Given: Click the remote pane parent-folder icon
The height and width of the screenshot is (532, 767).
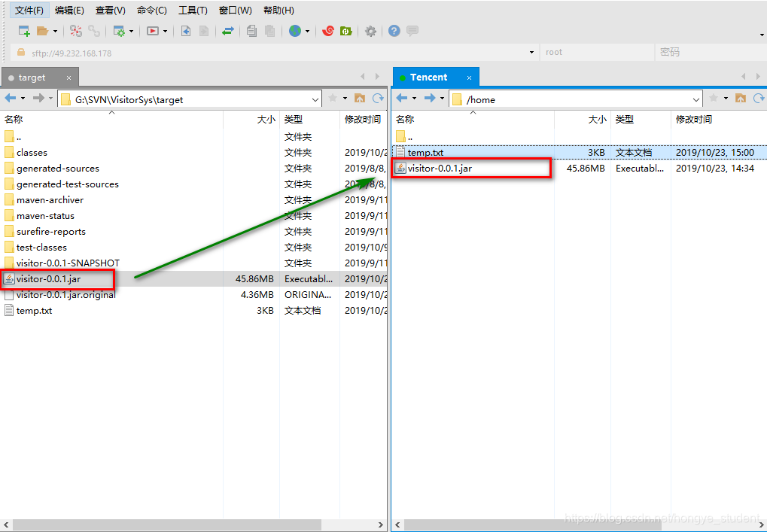Looking at the screenshot, I should [x=741, y=99].
